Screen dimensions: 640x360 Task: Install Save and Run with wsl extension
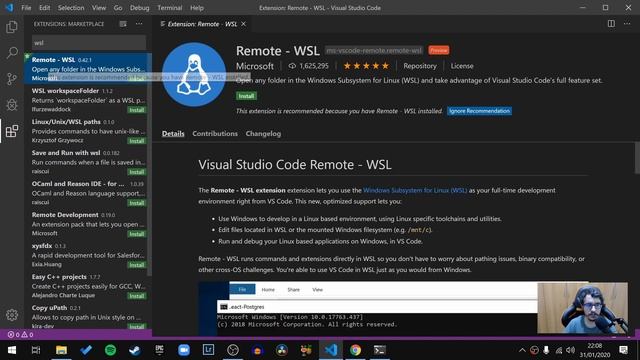(x=137, y=172)
